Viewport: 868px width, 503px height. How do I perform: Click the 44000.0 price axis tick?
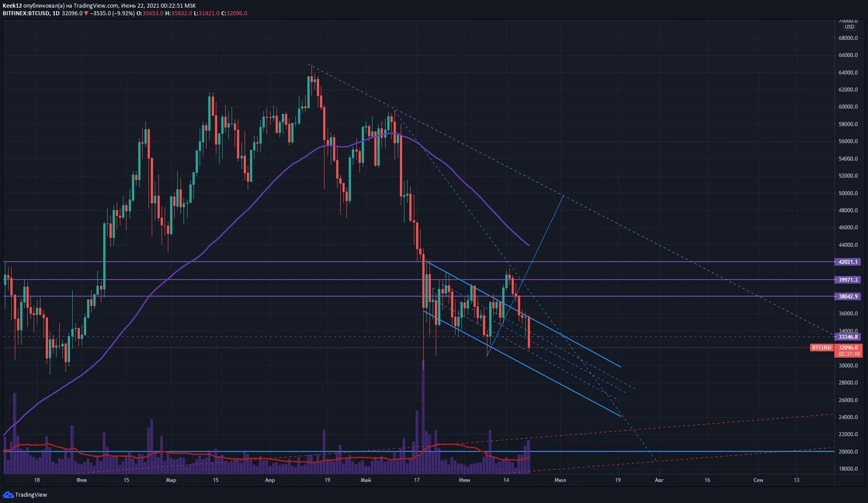click(x=848, y=245)
